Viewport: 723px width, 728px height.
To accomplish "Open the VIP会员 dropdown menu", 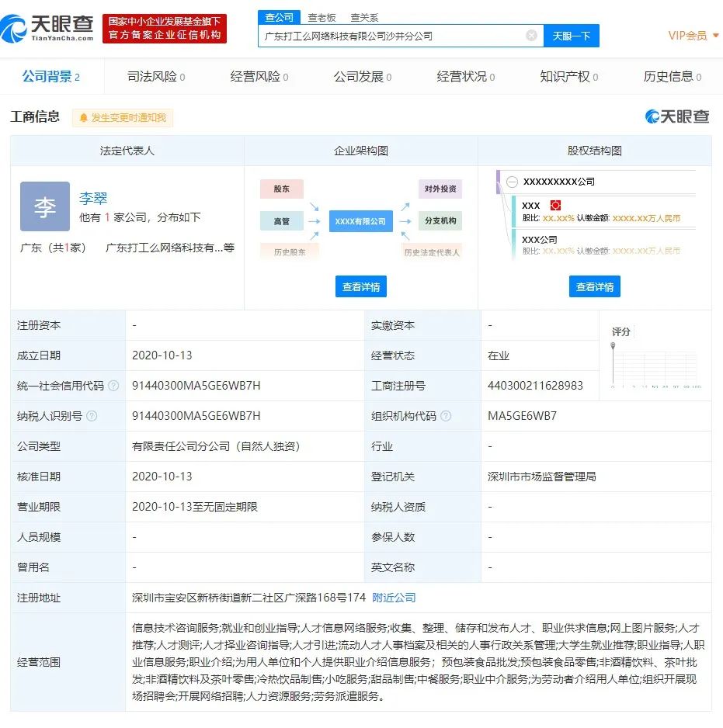I will click(x=693, y=36).
